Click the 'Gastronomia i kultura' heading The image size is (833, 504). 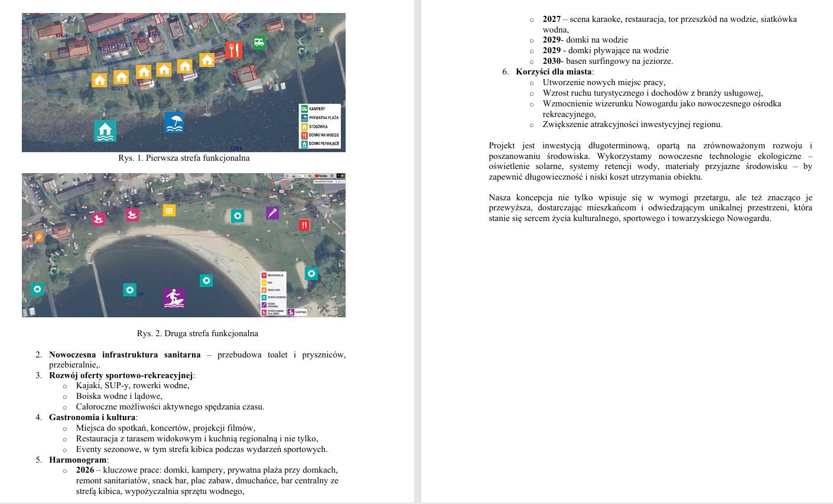pyautogui.click(x=93, y=418)
